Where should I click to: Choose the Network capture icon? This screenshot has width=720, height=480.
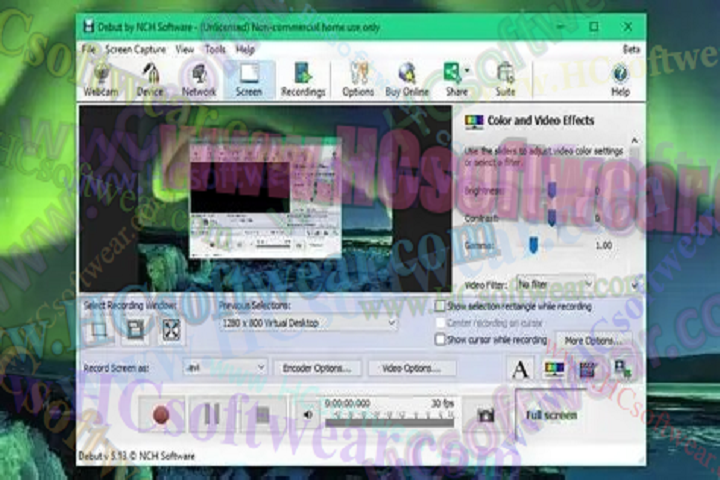click(199, 79)
